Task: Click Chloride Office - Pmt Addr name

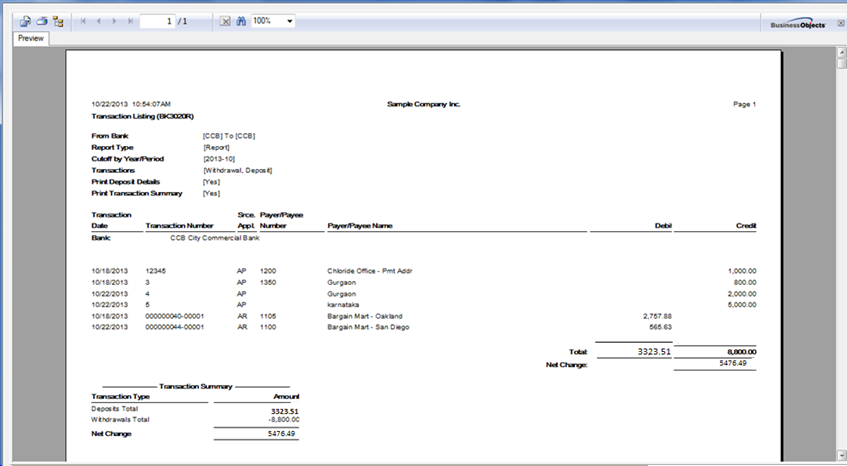Action: point(369,271)
